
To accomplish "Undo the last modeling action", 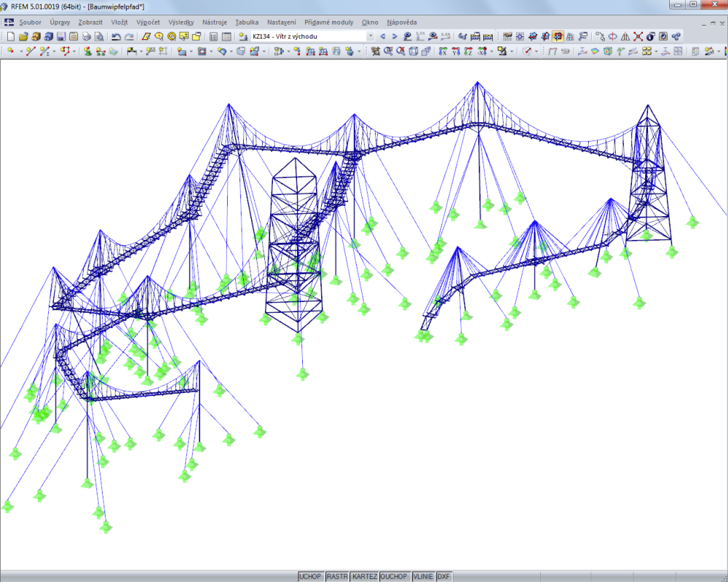I will 116,36.
